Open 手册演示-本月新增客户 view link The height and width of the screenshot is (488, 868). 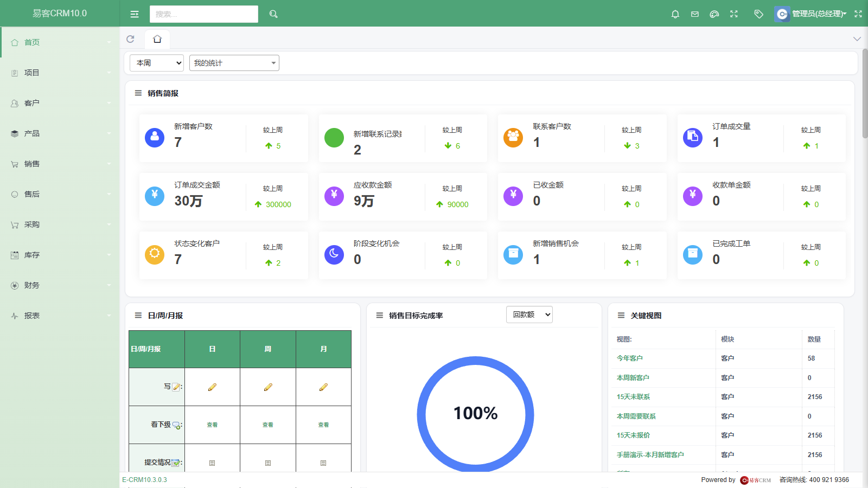tap(650, 455)
